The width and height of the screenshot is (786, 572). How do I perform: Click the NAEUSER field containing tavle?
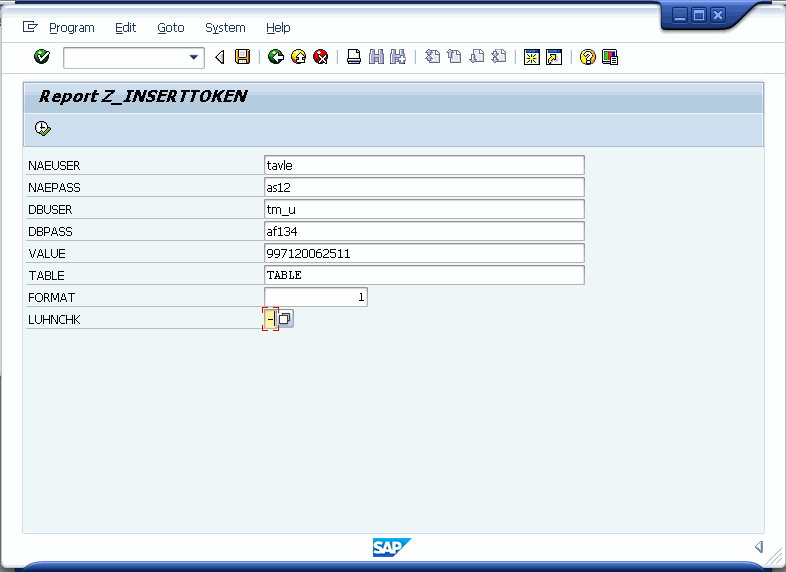coord(424,165)
